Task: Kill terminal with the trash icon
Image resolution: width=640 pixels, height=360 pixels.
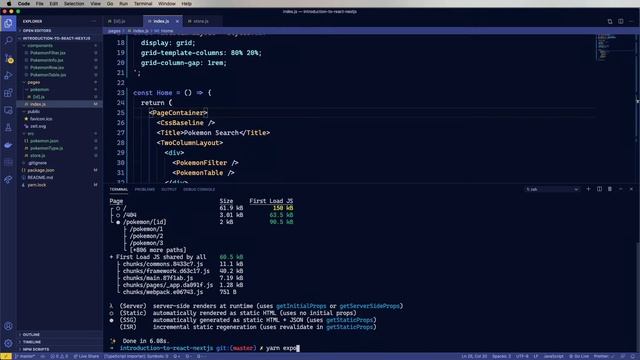Action: [610, 189]
